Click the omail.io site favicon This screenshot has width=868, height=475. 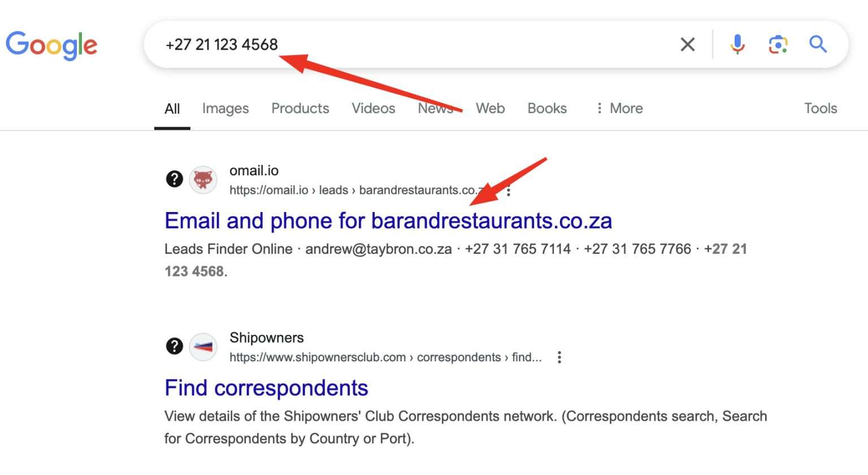203,180
